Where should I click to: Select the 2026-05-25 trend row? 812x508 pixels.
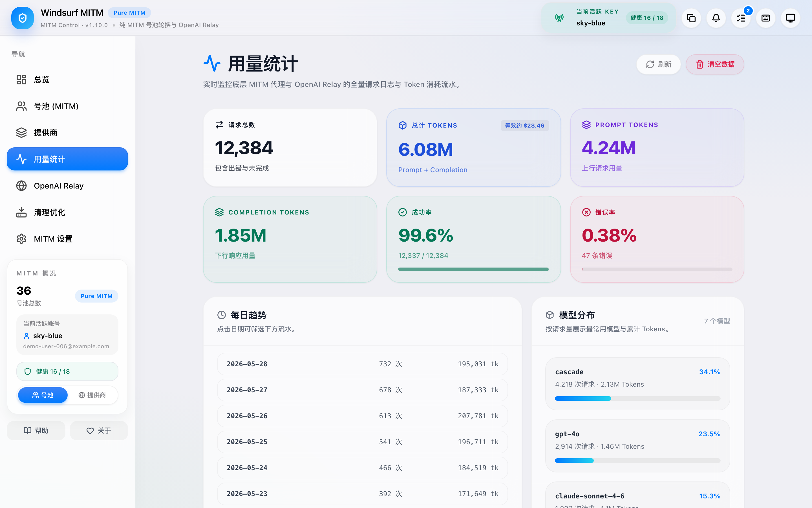point(362,442)
